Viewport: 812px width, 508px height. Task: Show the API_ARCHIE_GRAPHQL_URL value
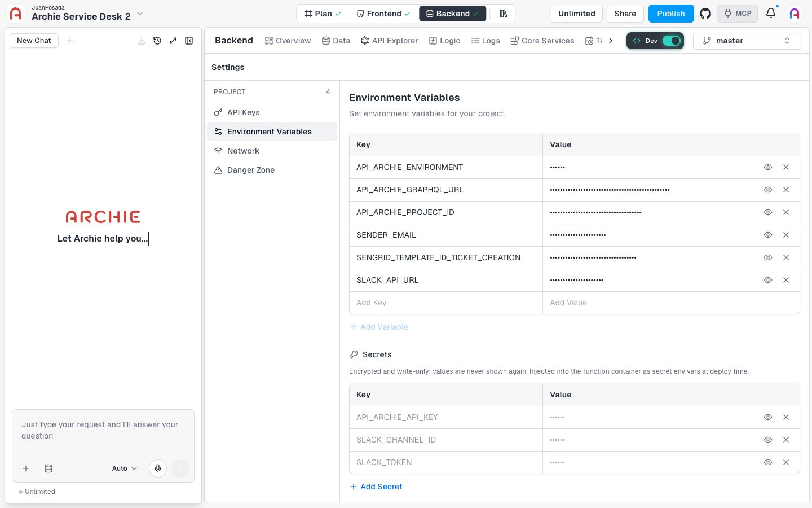click(768, 190)
